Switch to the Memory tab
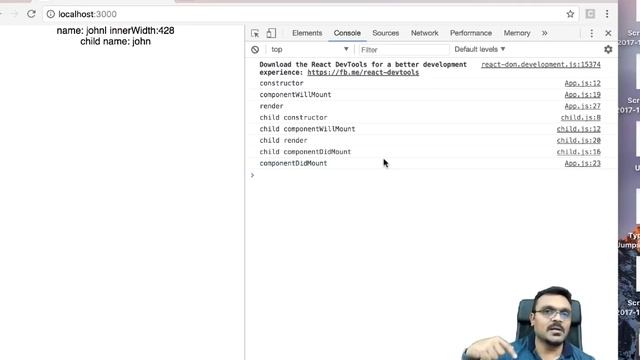The image size is (640, 360). pos(517,33)
